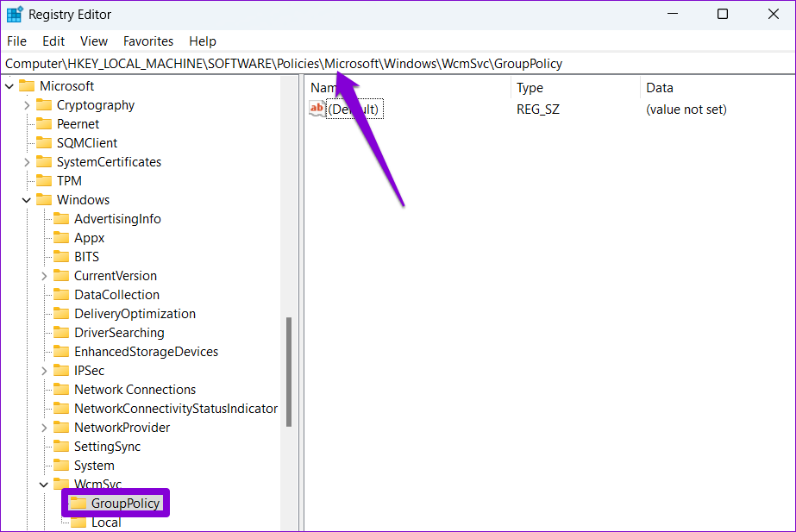The width and height of the screenshot is (796, 532).
Task: Click the Peernet folder icon
Action: tap(44, 124)
